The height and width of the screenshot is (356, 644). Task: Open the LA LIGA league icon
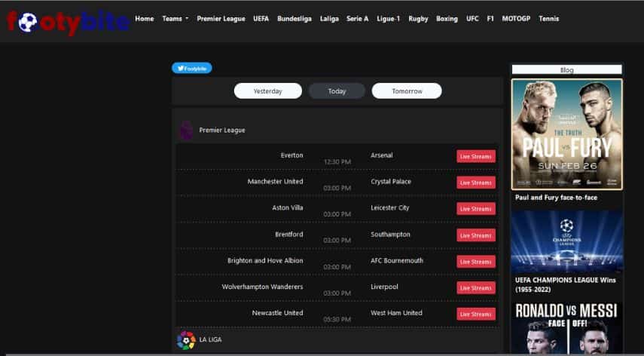pos(186,340)
